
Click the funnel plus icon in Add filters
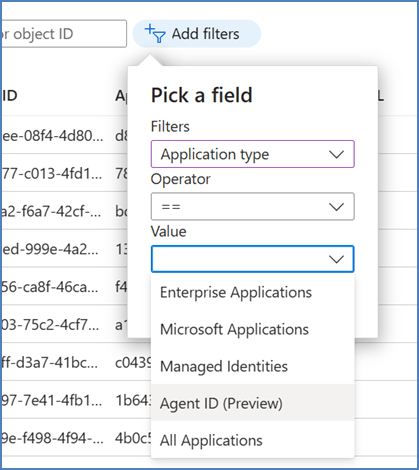pyautogui.click(x=155, y=34)
